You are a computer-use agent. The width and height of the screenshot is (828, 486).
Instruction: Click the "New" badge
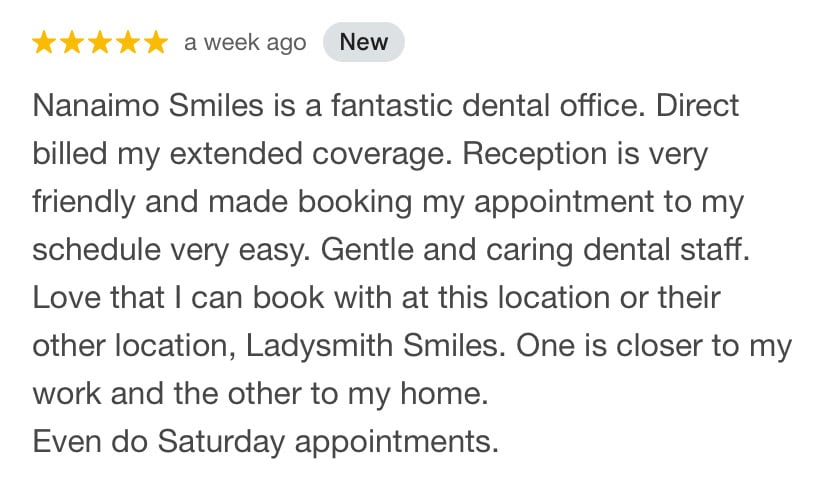click(x=364, y=43)
